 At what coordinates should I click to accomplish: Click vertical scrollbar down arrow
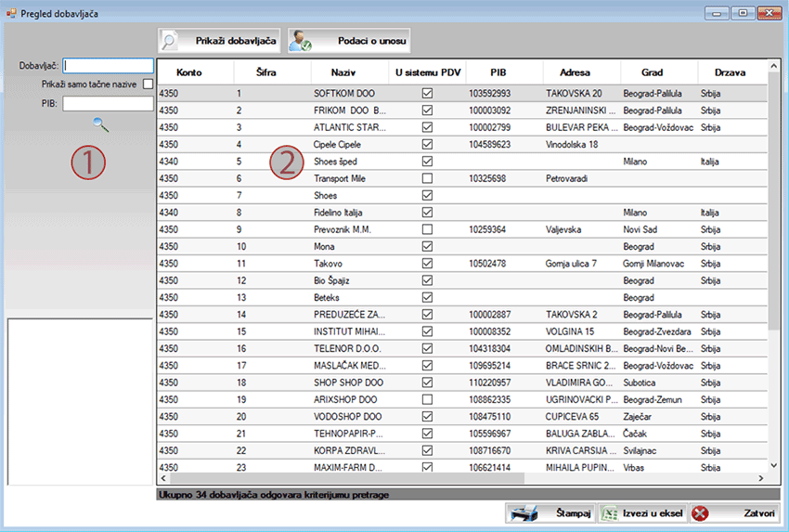pyautogui.click(x=774, y=465)
